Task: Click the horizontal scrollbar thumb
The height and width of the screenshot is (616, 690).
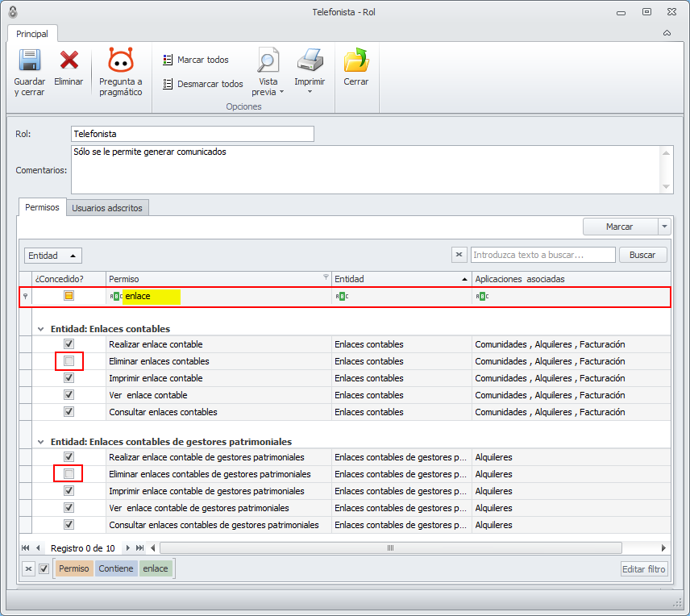Action: click(391, 548)
